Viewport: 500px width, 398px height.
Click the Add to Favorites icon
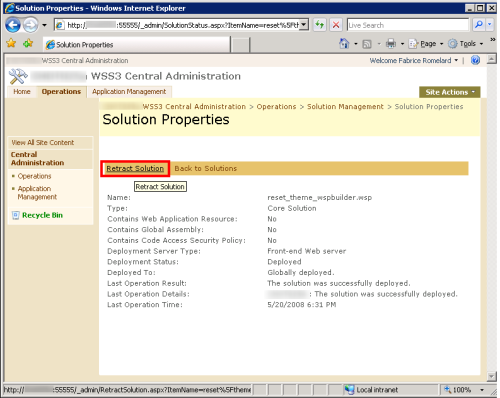click(x=28, y=43)
